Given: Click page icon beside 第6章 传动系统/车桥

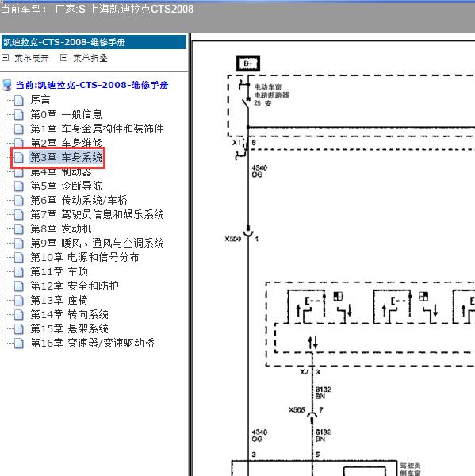Looking at the screenshot, I should [19, 200].
